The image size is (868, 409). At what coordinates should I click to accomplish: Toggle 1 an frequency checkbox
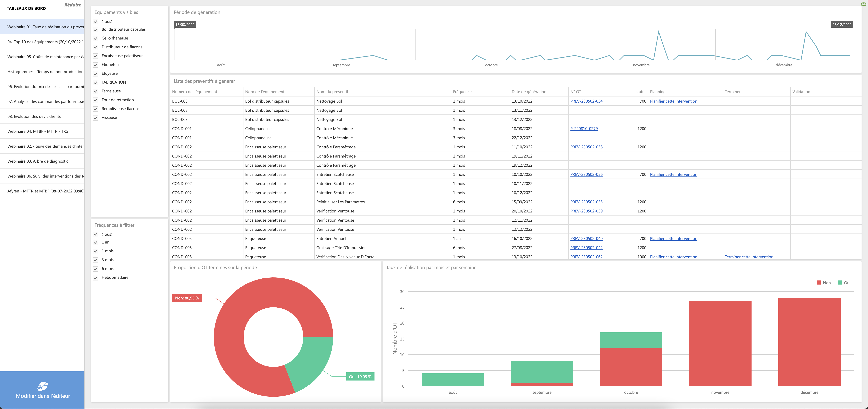[96, 242]
